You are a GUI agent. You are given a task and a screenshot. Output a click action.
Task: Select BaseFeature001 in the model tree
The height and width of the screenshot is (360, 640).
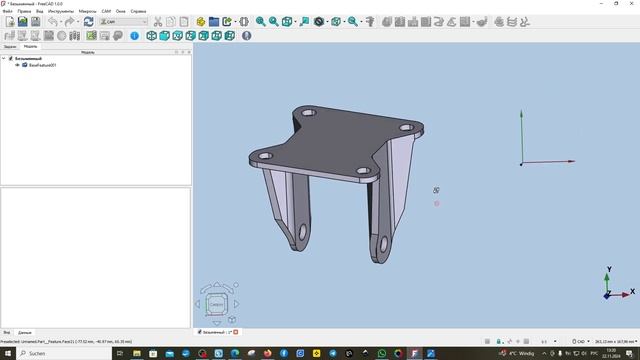(x=42, y=65)
